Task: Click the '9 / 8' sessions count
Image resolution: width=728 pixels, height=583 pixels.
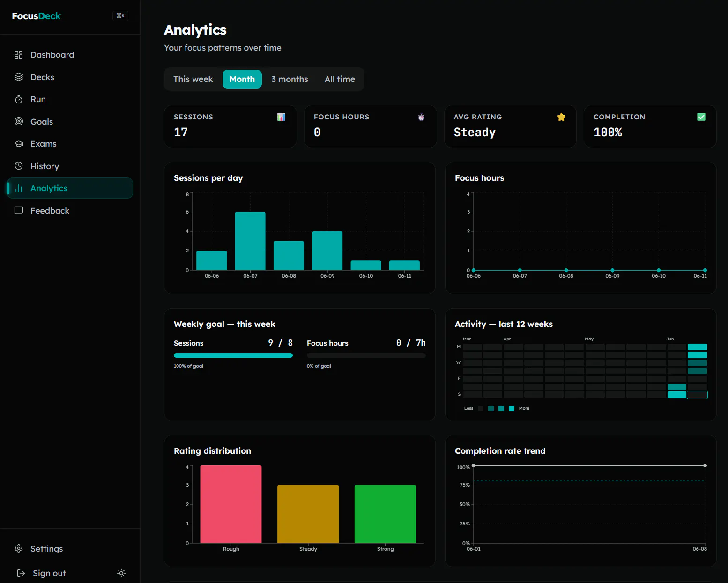Action: pyautogui.click(x=280, y=343)
